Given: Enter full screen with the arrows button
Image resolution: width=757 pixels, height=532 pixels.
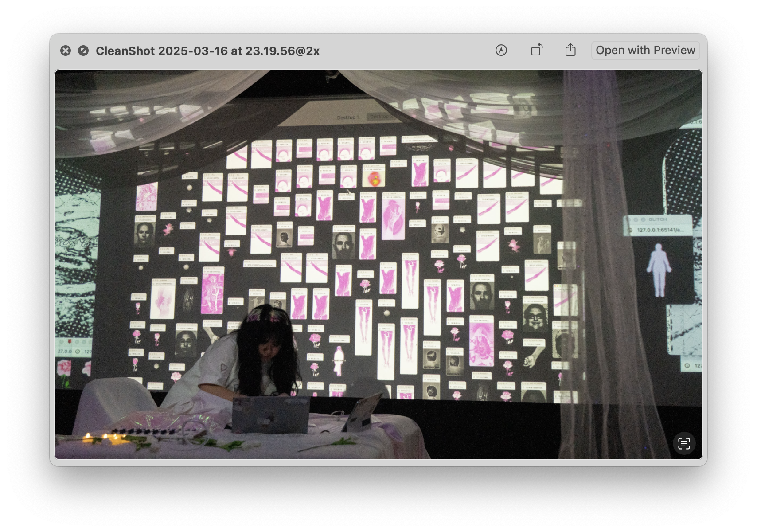Looking at the screenshot, I should 83,51.
